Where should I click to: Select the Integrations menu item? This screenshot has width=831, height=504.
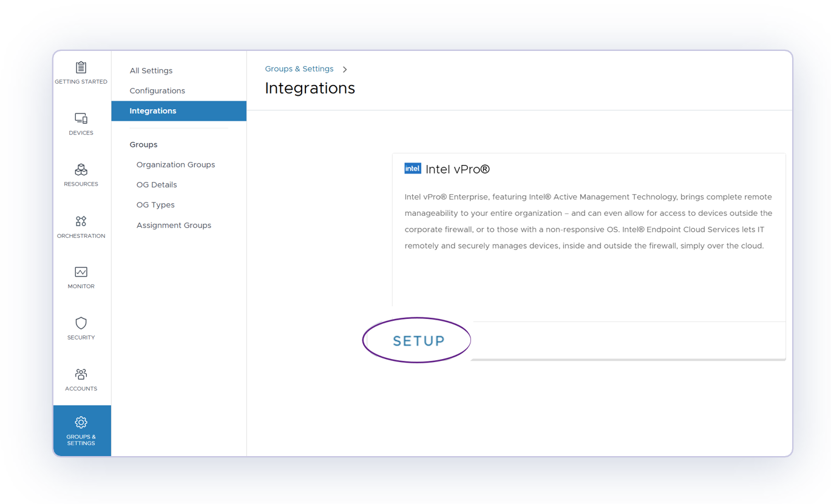pos(153,111)
